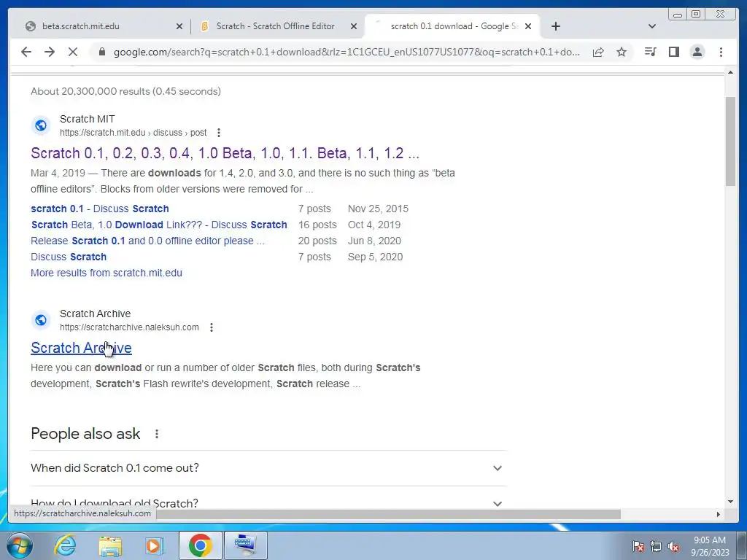
Task: Stop loading the page
Action: tap(73, 52)
